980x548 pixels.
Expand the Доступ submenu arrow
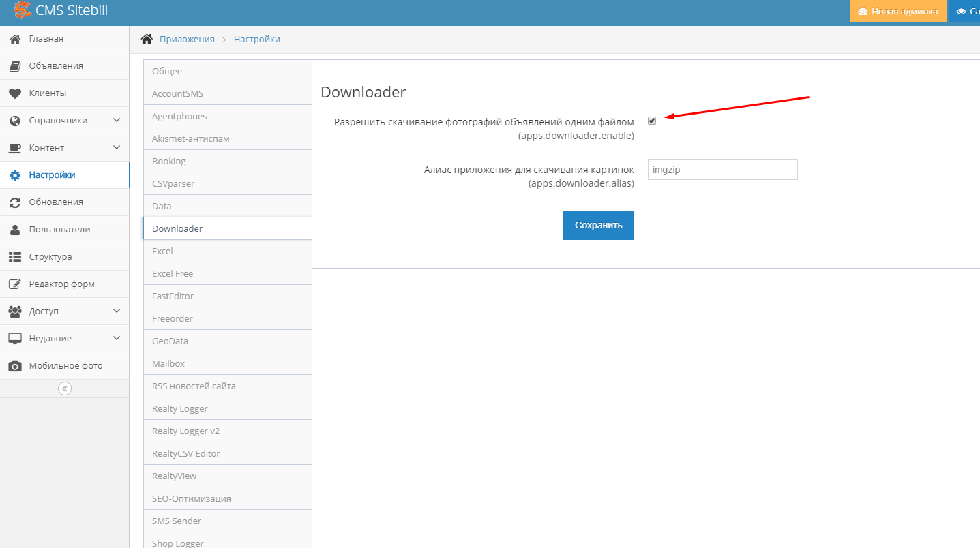[117, 311]
